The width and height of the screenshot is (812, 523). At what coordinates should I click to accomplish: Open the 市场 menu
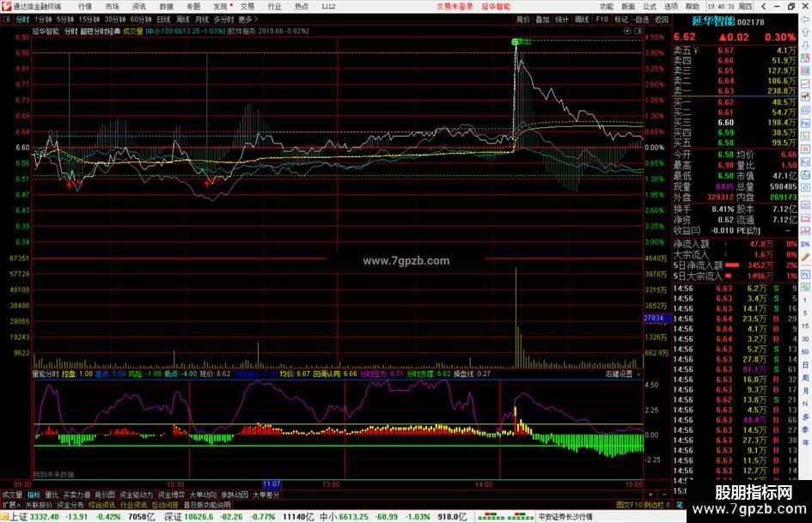(113, 6)
